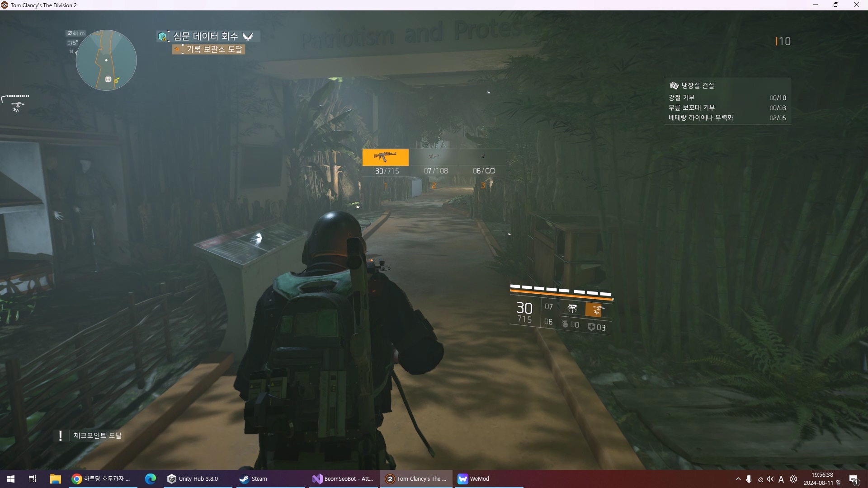
Task: Click the circular minimap
Action: point(106,60)
